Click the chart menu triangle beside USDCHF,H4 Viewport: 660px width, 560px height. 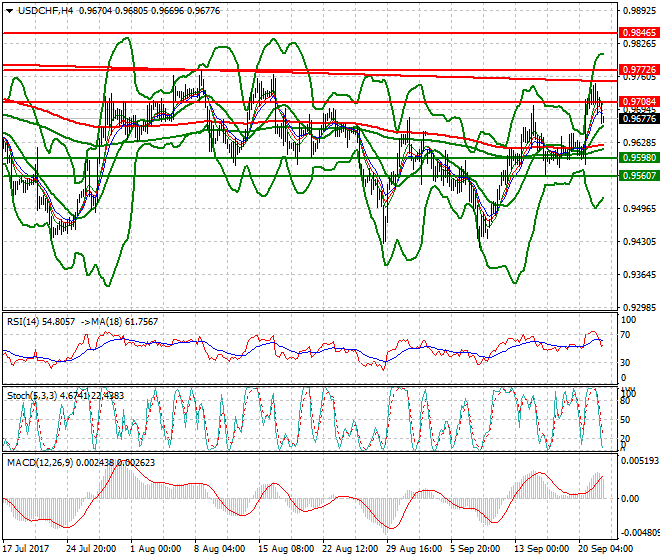9,11
